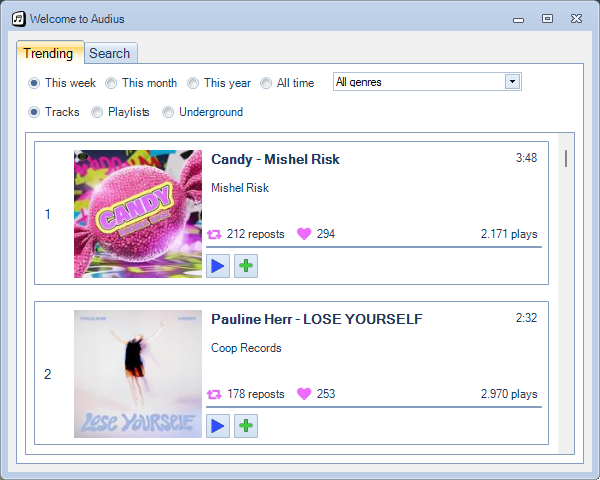The height and width of the screenshot is (480, 600).
Task: Click the repost icon beside 178 reposts
Action: pos(214,394)
